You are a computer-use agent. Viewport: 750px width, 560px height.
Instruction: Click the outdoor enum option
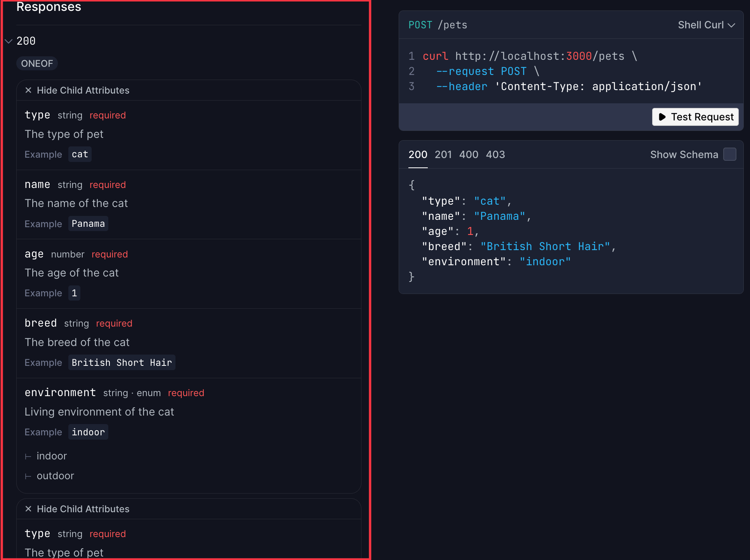click(55, 475)
